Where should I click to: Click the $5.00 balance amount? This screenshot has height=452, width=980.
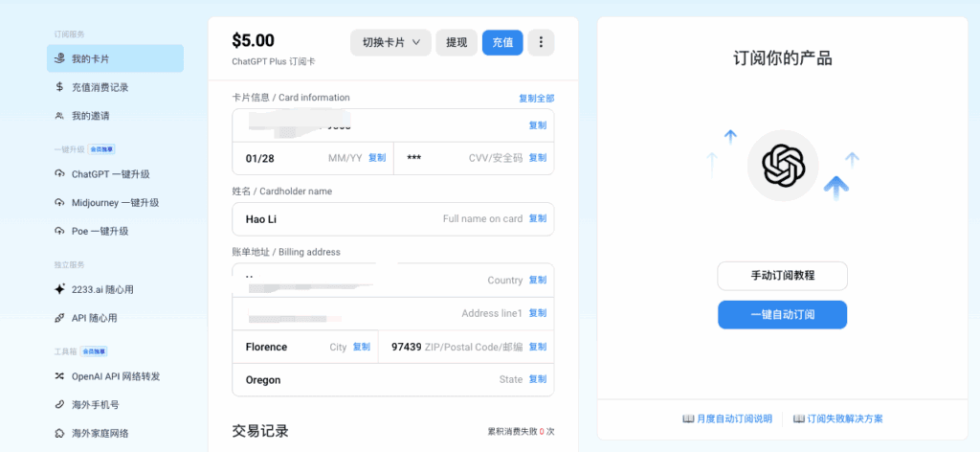pos(253,40)
